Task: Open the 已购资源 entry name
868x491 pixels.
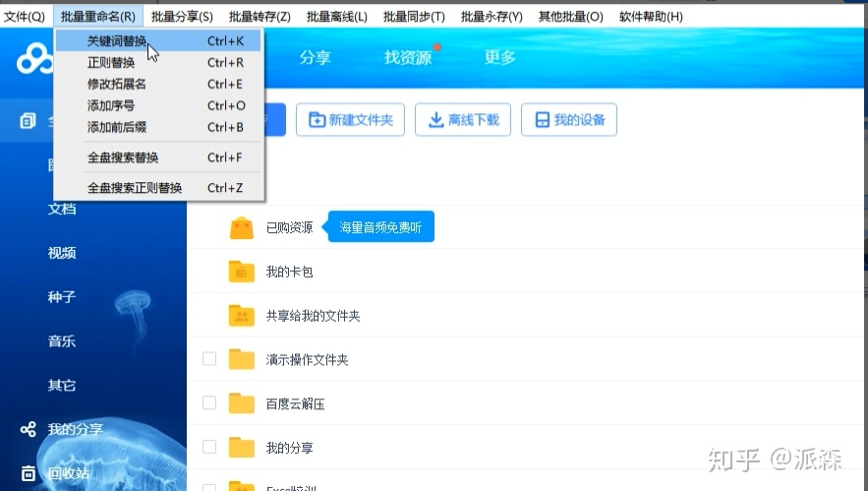Action: pyautogui.click(x=290, y=227)
